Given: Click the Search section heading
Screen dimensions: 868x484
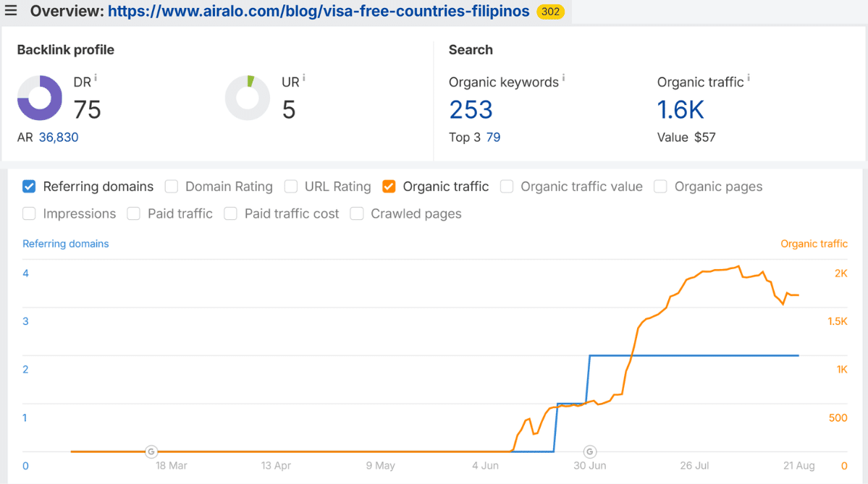Looking at the screenshot, I should (x=471, y=50).
